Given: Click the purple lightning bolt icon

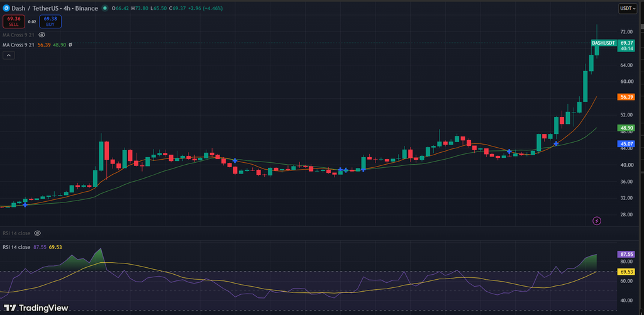Looking at the screenshot, I should (597, 221).
